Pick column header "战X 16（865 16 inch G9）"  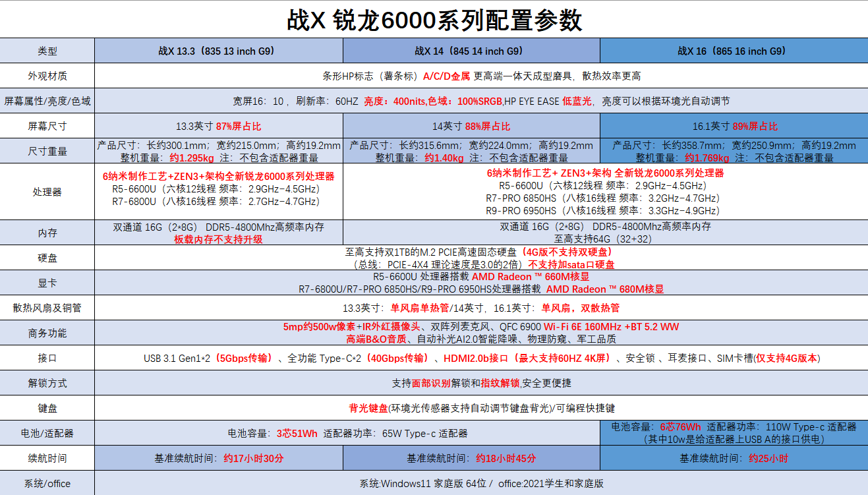734,51
